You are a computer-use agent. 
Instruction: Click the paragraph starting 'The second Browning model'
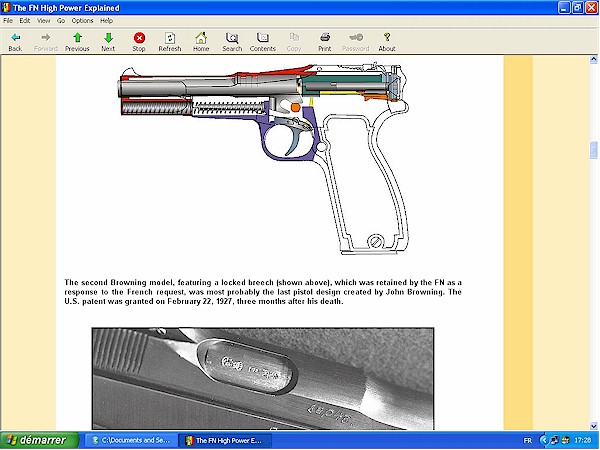pyautogui.click(x=263, y=292)
